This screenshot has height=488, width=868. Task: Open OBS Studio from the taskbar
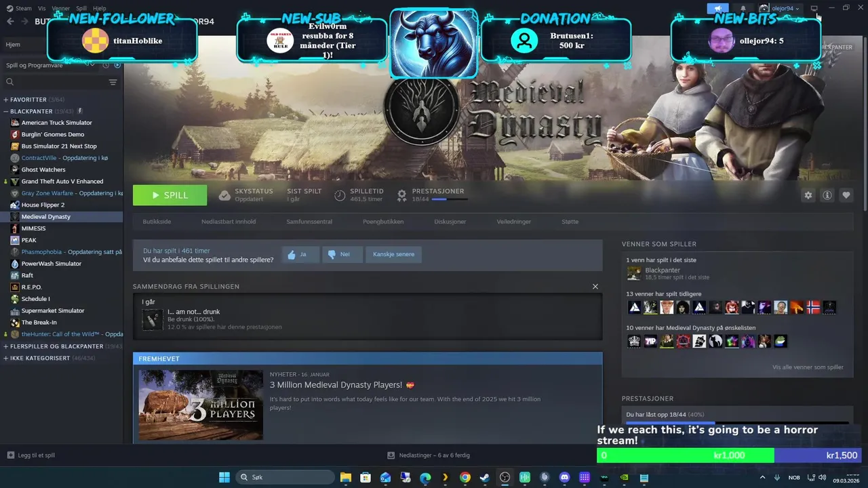point(505,477)
